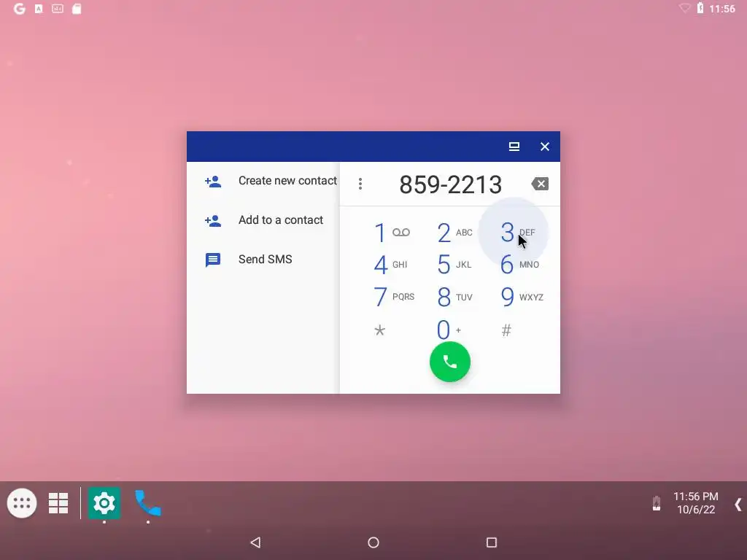
Task: Choose Send SMS option
Action: [x=263, y=260]
